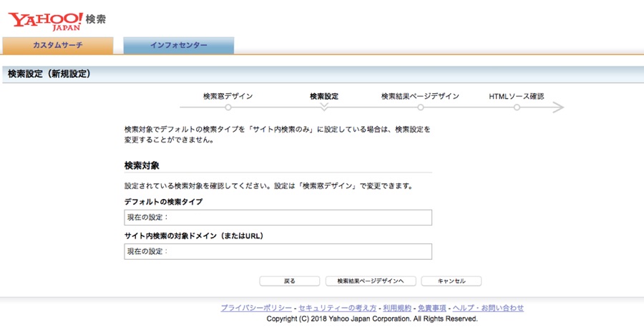The width and height of the screenshot is (644, 330).
Task: Click the Copyright 2018 Yahoo Japan text
Action: coord(372,319)
